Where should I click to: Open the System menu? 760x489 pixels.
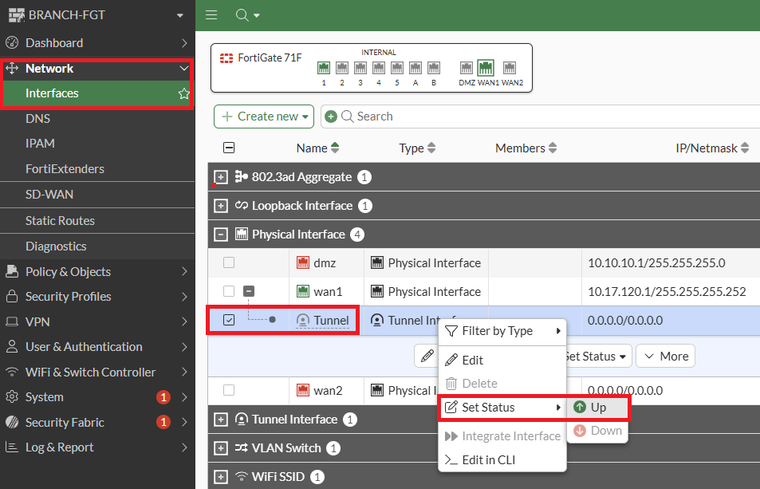pos(97,397)
